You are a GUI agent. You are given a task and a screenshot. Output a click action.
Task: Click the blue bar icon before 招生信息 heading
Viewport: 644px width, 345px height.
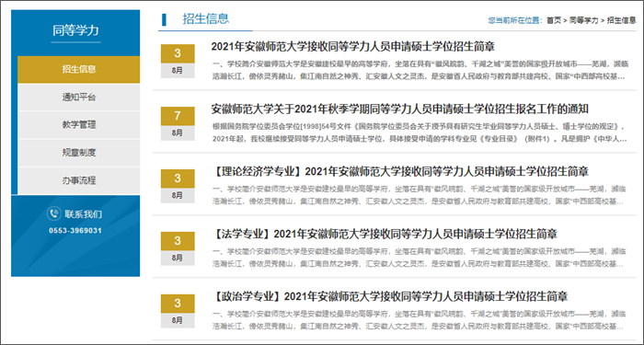[x=165, y=19]
